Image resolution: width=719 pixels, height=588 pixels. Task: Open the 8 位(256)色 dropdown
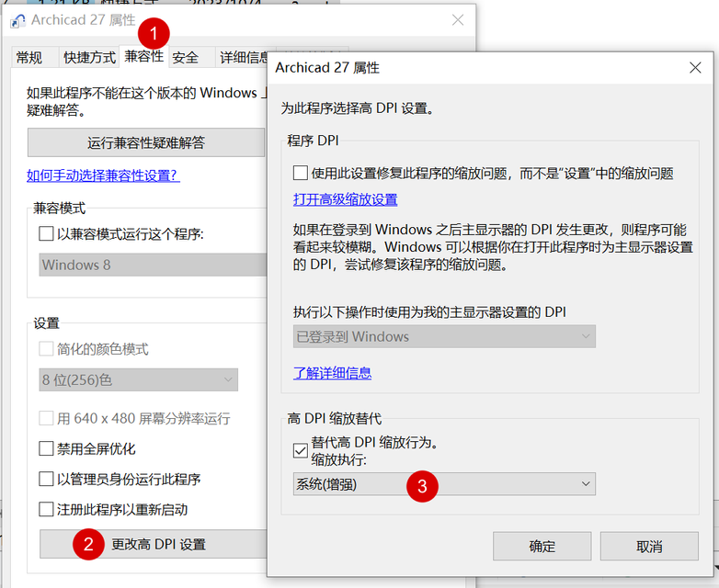coord(139,379)
